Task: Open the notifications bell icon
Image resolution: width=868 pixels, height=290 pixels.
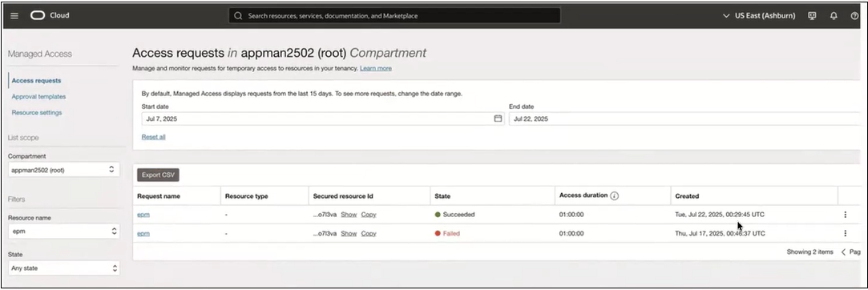Action: pos(834,16)
